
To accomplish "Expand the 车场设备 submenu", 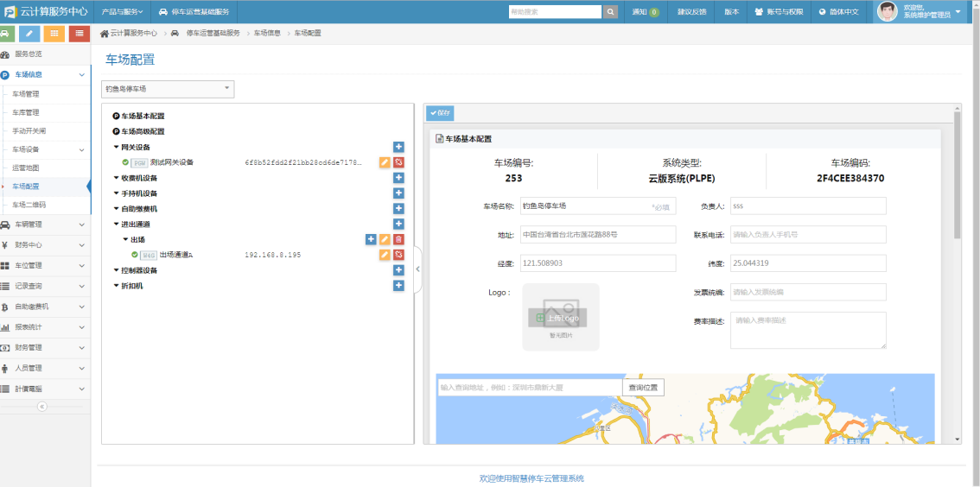I will [46, 150].
